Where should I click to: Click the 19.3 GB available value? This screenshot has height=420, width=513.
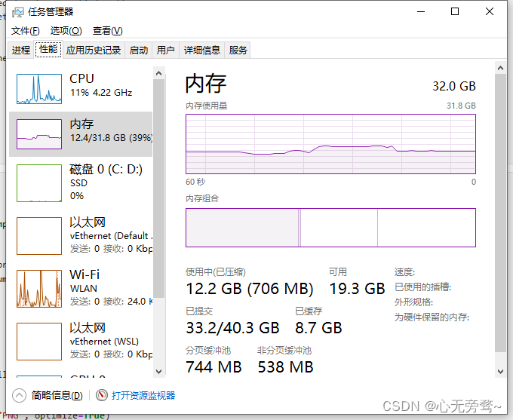click(x=357, y=289)
